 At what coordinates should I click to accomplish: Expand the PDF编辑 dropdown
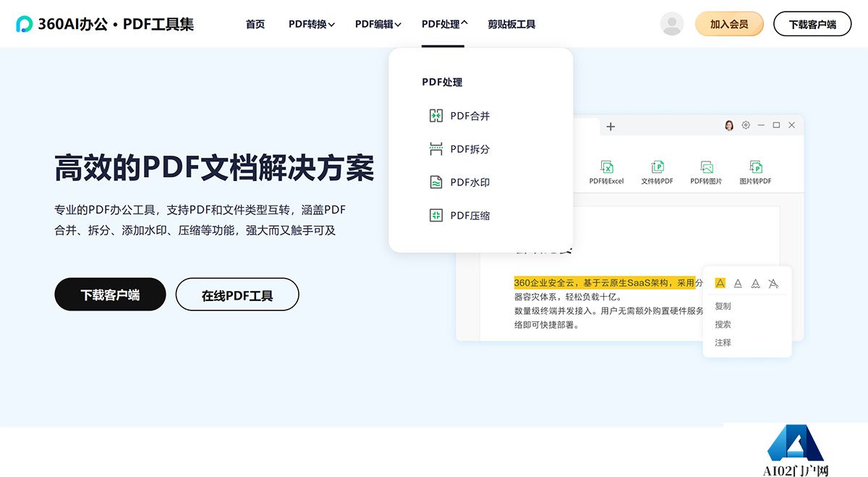click(x=378, y=24)
